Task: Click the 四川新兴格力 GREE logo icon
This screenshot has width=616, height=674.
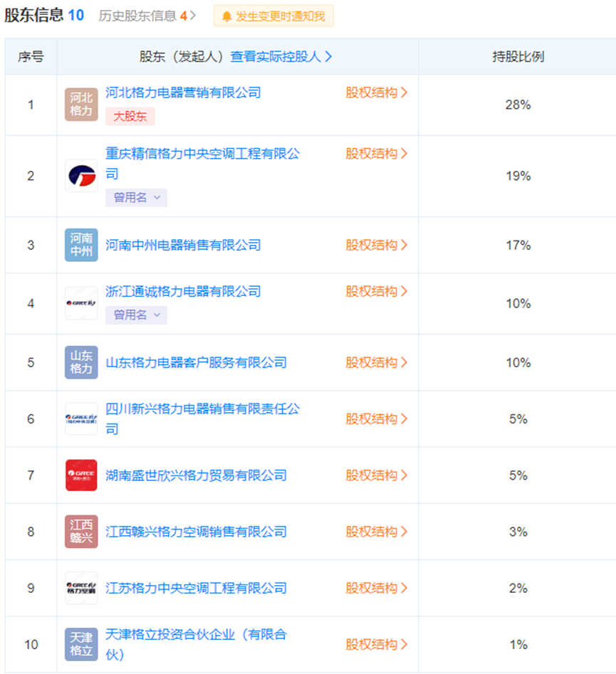Action: pyautogui.click(x=81, y=418)
